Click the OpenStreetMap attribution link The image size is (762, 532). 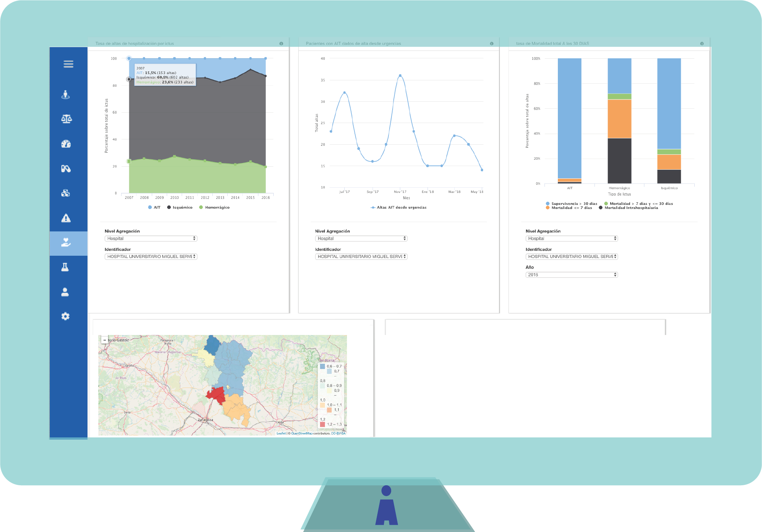pyautogui.click(x=302, y=433)
